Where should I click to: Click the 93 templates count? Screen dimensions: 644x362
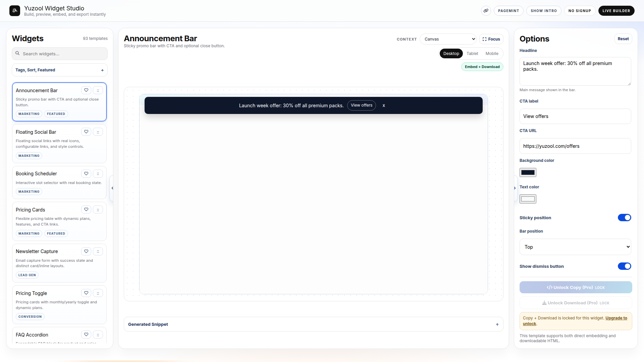(95, 39)
